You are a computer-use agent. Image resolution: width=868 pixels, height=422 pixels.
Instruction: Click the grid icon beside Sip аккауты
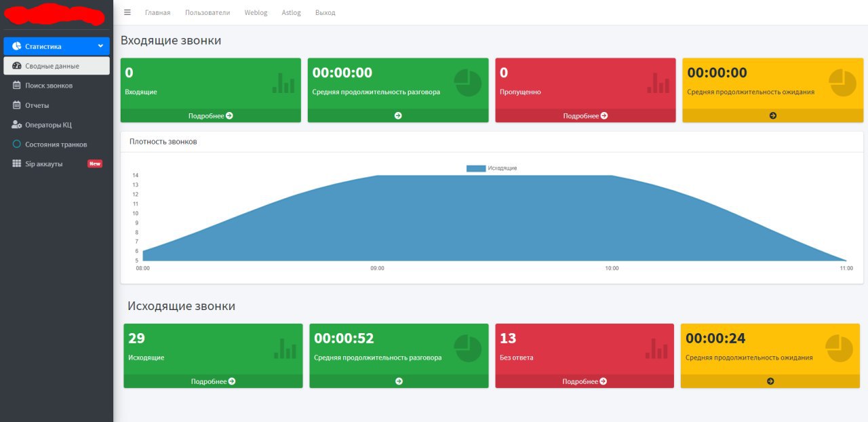coord(17,164)
